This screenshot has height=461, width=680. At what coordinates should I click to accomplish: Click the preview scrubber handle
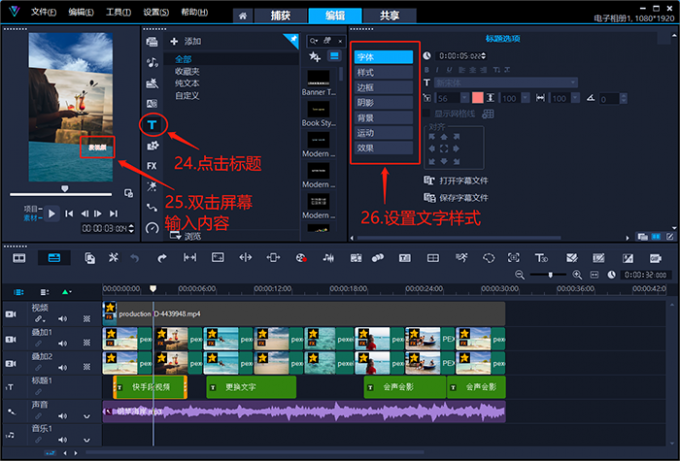(x=65, y=189)
